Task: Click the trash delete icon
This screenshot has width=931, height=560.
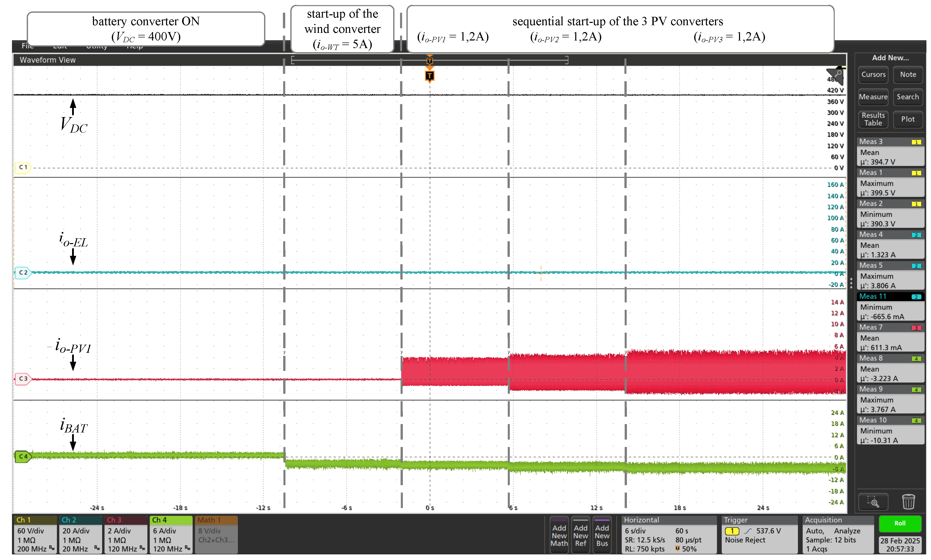Action: (909, 501)
